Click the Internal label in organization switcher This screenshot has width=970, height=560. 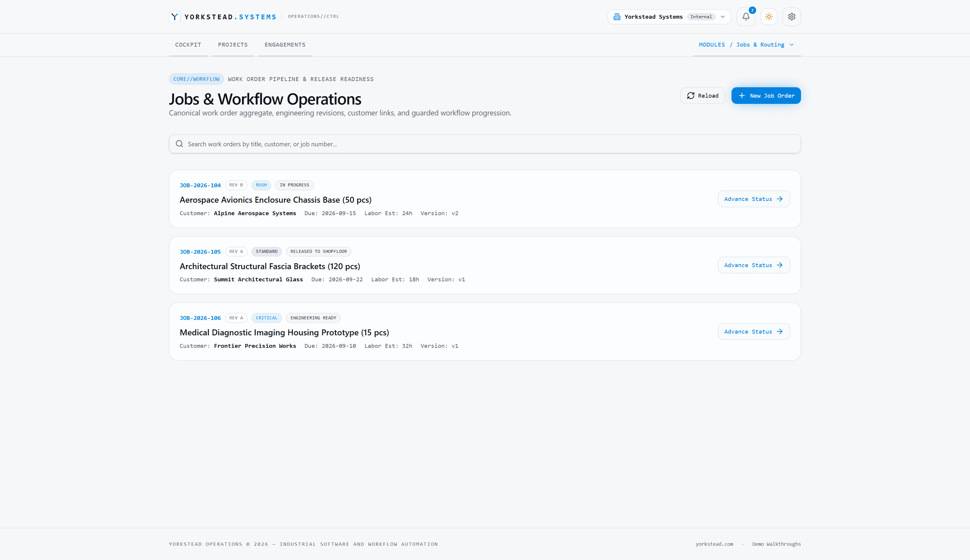(x=701, y=17)
